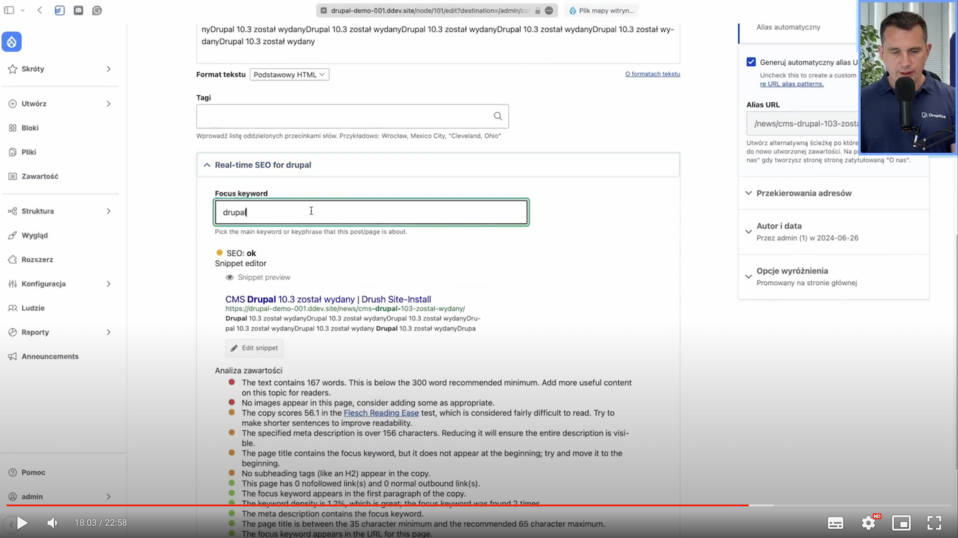Click the Skróty star icon

click(x=12, y=69)
